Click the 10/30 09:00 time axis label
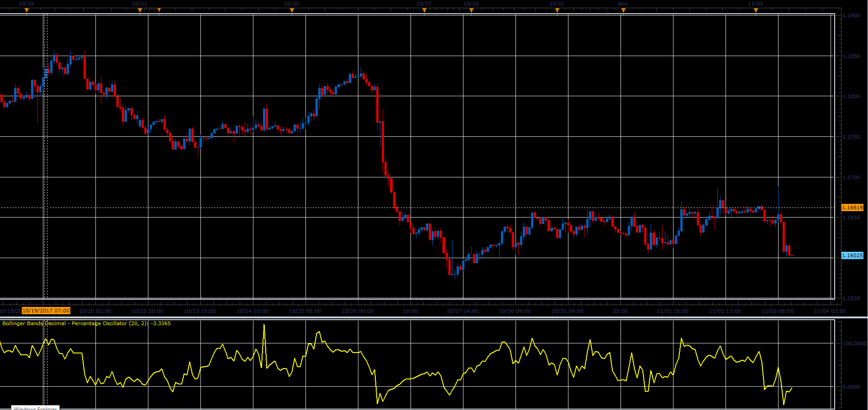The width and height of the screenshot is (868, 410). tap(515, 311)
